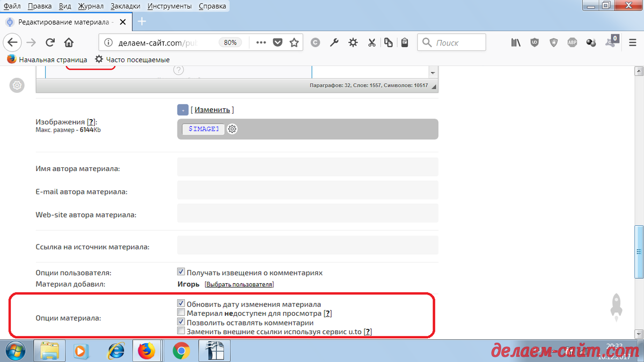Toggle Получать извещения о комментариях checkbox
Viewport: 644px width, 362px height.
181,272
